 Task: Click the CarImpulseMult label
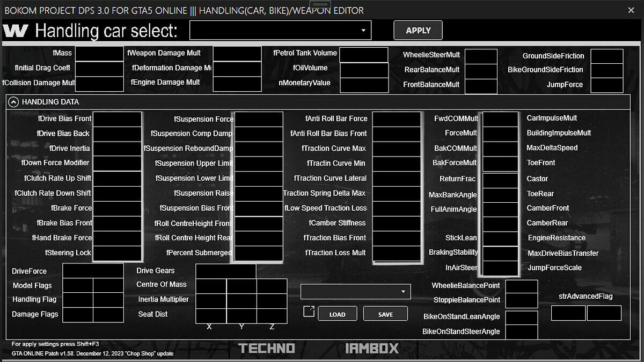click(552, 118)
